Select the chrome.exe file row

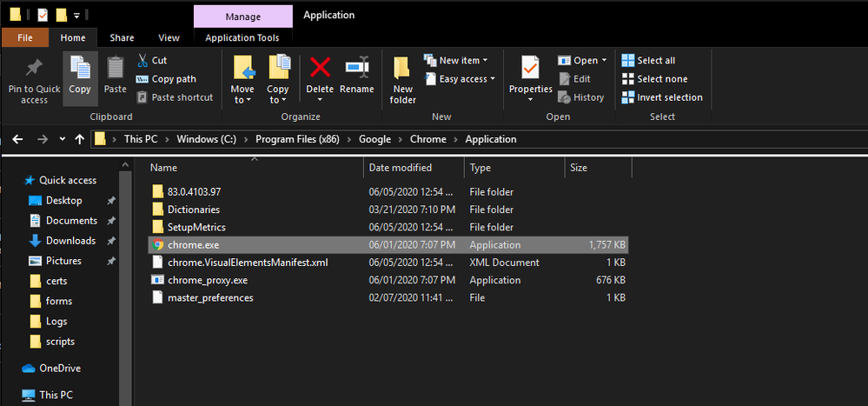(x=388, y=244)
